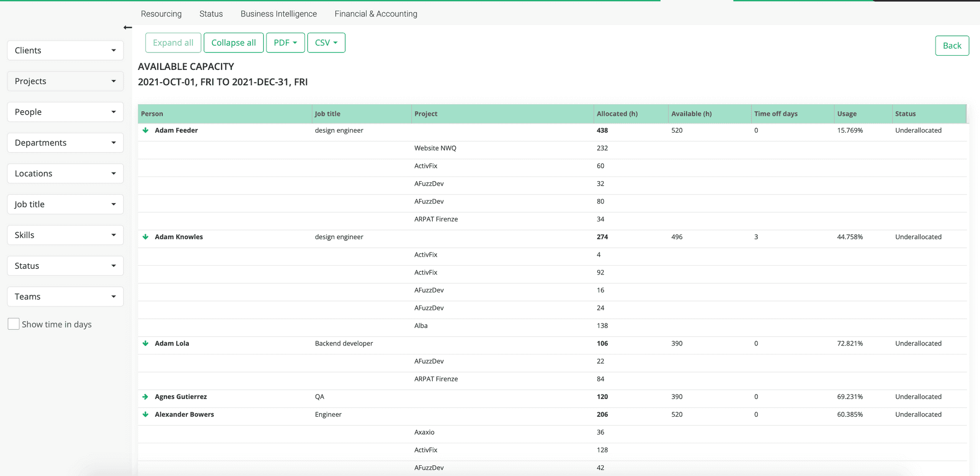Open the PDF export dropdown
The image size is (980, 476).
click(285, 43)
